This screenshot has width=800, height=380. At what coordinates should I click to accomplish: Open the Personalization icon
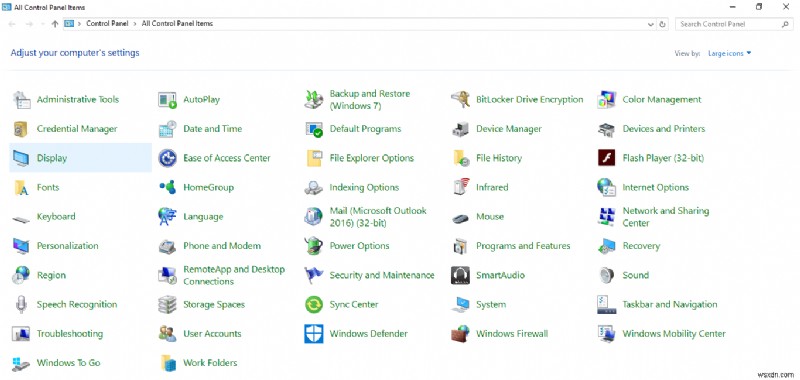(x=21, y=246)
